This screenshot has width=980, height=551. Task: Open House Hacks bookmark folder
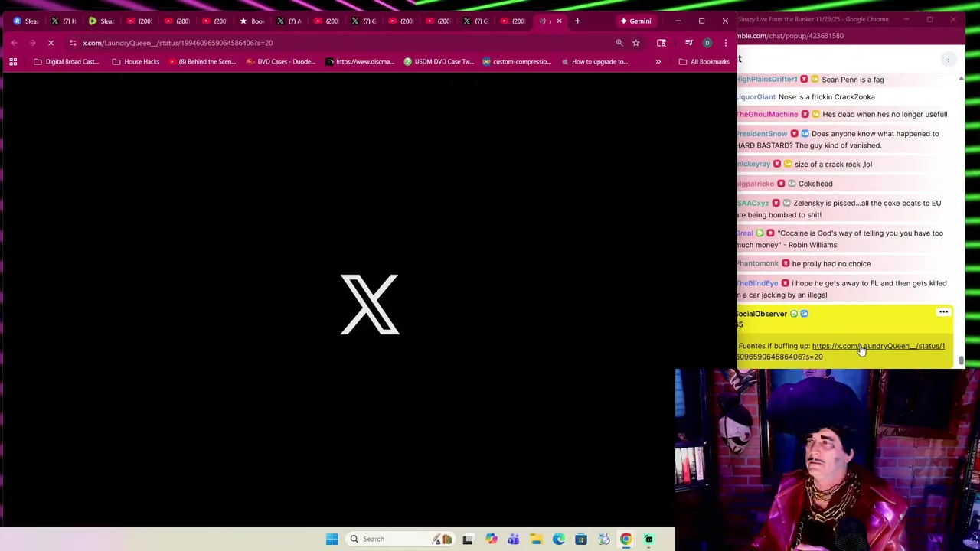(x=136, y=61)
